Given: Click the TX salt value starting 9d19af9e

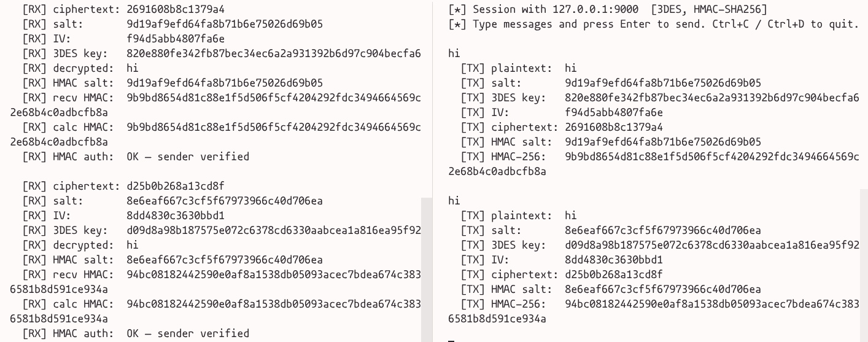Looking at the screenshot, I should pos(663,83).
